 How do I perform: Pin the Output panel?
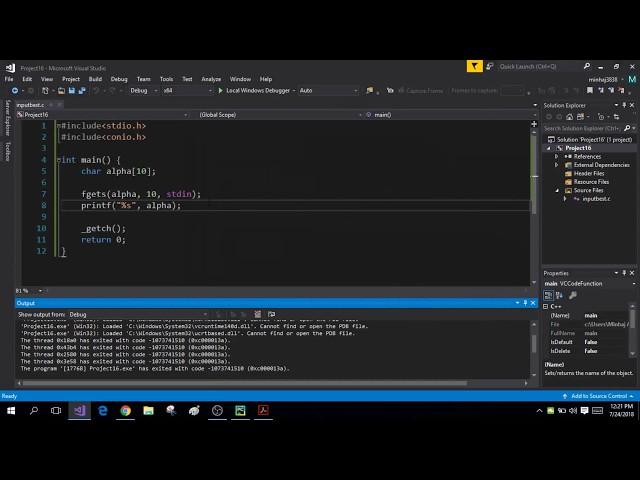(525, 303)
